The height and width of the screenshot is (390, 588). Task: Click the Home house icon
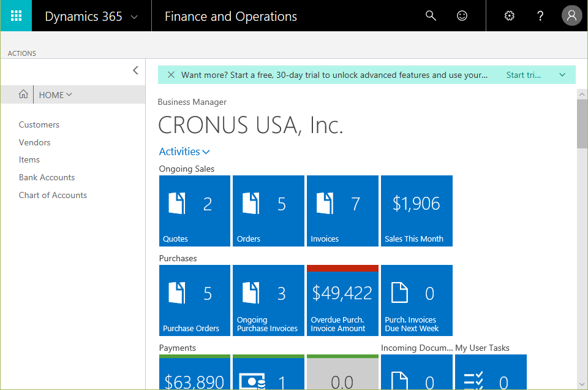23,94
